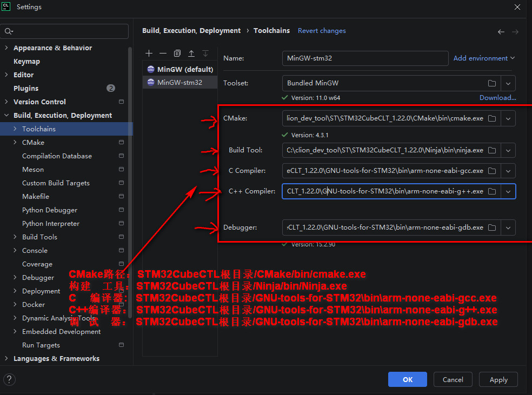This screenshot has height=395, width=532.
Task: Add a new toolchain with plus icon
Action: click(149, 53)
